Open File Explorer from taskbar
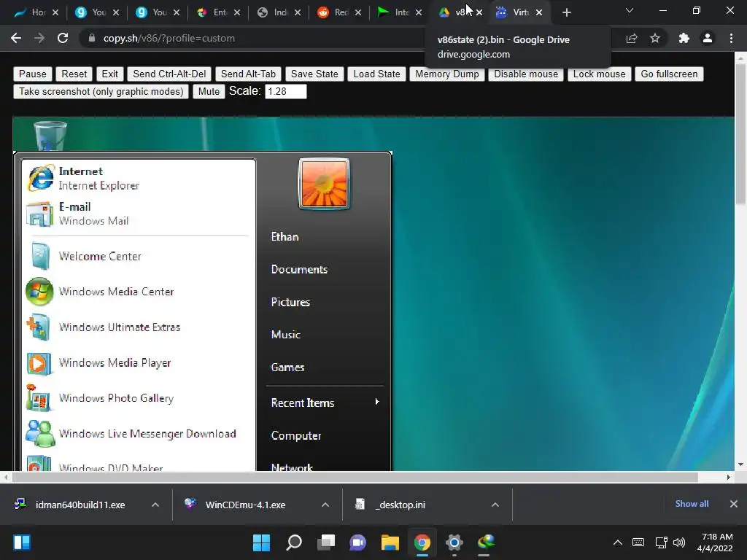The image size is (747, 560). 390,542
